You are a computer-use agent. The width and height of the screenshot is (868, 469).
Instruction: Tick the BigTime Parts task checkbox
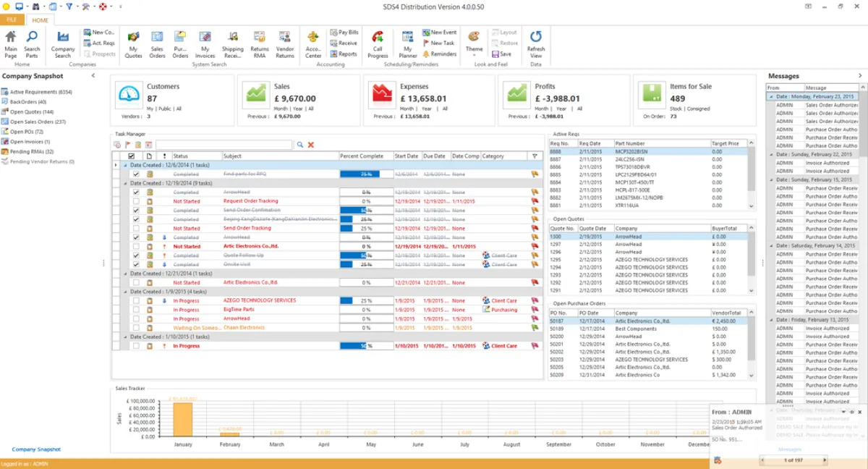(x=135, y=310)
